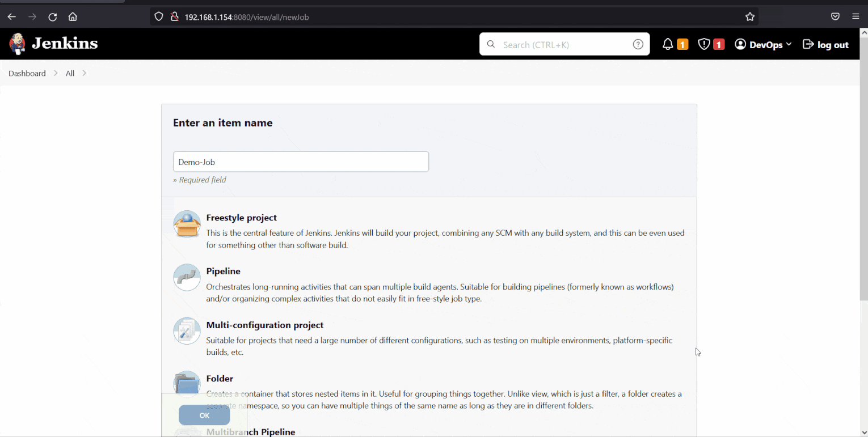Focus the Jenkins search box

point(564,44)
